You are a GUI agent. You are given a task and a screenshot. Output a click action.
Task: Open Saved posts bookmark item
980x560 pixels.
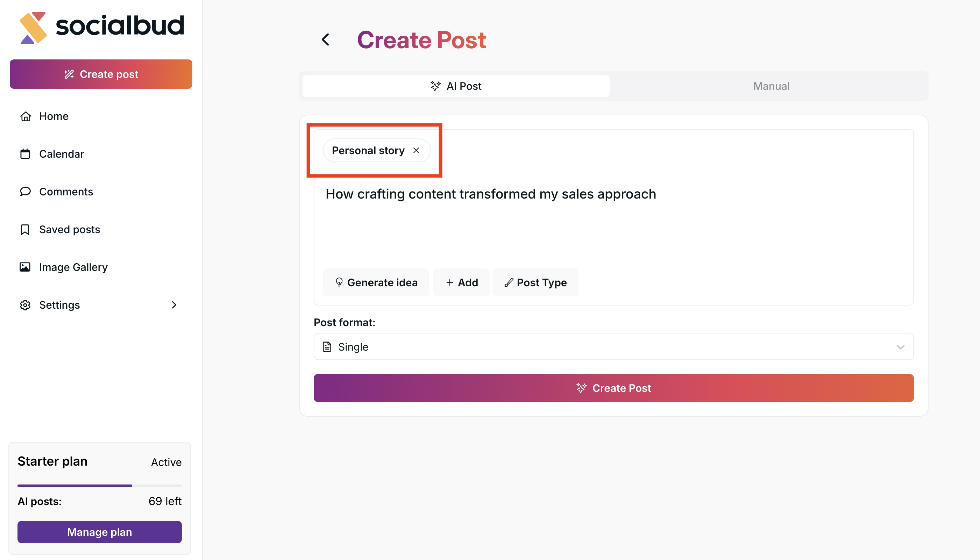(69, 229)
